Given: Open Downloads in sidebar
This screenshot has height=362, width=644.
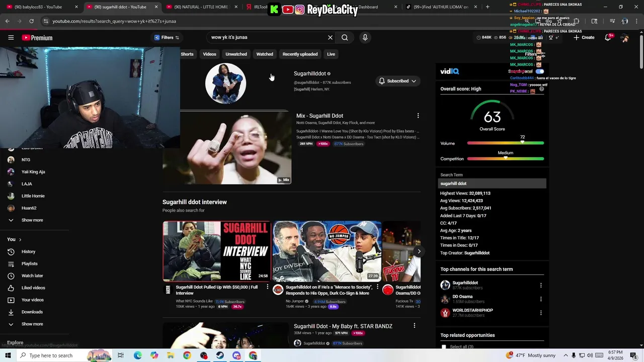Looking at the screenshot, I should tap(32, 312).
